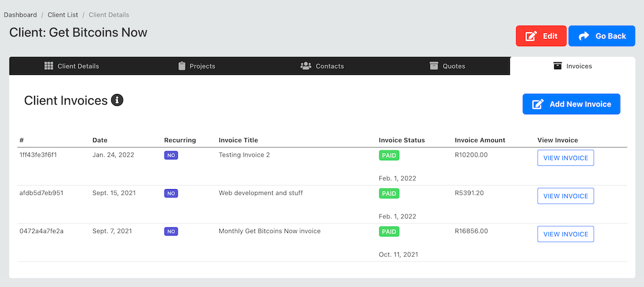Image resolution: width=644 pixels, height=287 pixels.
Task: Click amount R5391.20
Action: click(x=470, y=193)
